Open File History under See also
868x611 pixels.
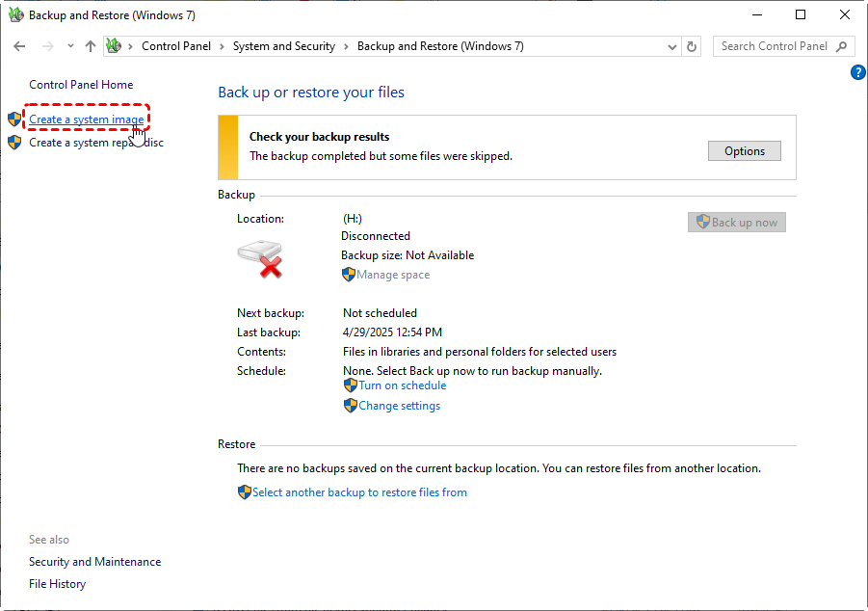point(57,584)
